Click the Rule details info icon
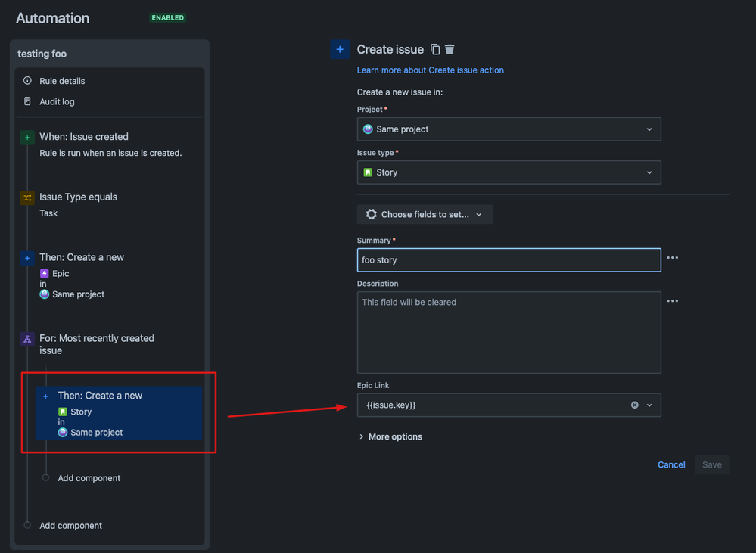The width and height of the screenshot is (756, 553). (x=27, y=80)
